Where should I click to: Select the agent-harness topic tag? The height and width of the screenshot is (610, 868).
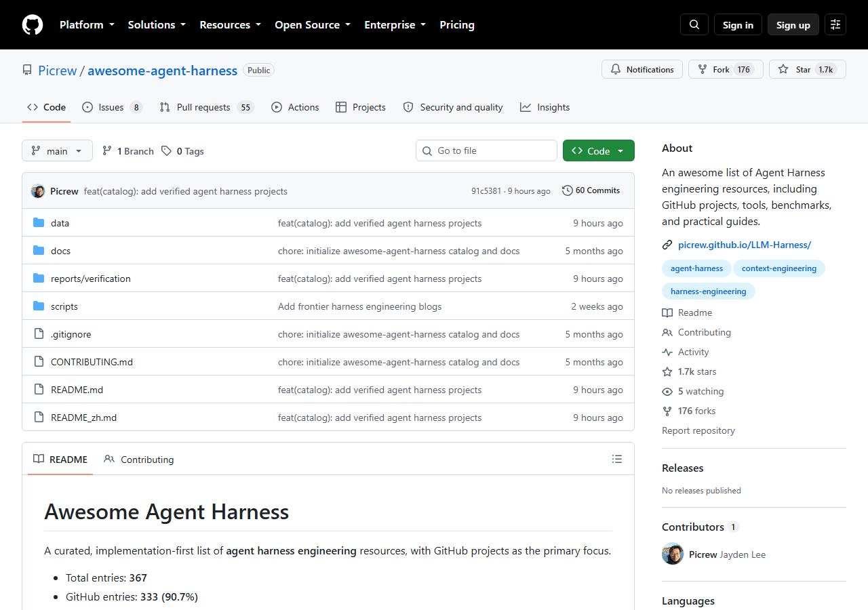coord(696,268)
